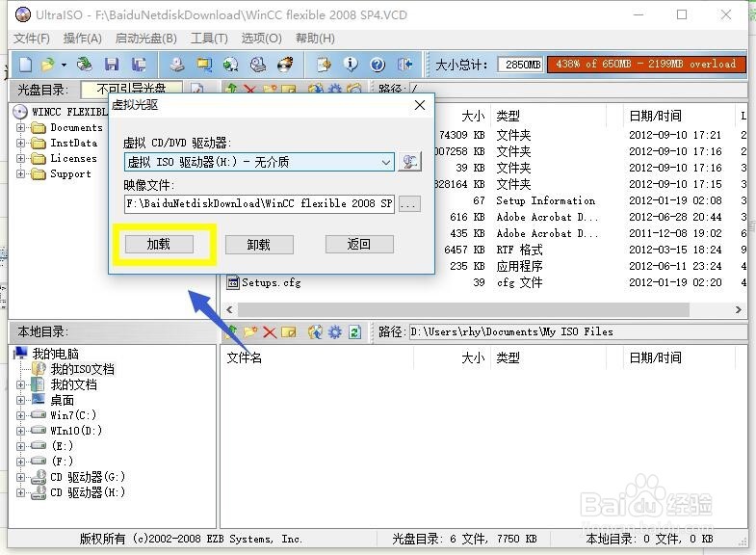Open the 启动光盘(B) menu

point(146,39)
